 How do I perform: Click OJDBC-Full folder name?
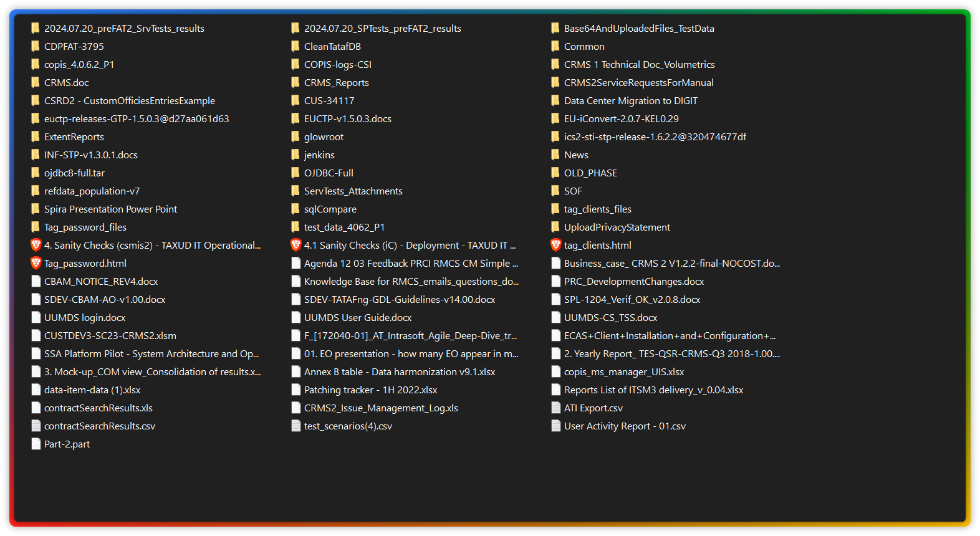click(329, 173)
